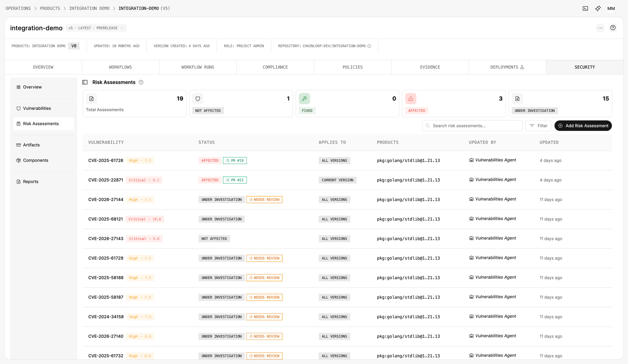Open PR #19 link
The width and height of the screenshot is (628, 364).
coord(235,160)
